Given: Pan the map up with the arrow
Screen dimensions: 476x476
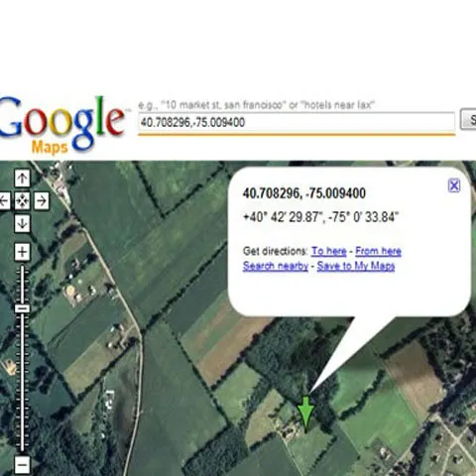Looking at the screenshot, I should (22, 178).
